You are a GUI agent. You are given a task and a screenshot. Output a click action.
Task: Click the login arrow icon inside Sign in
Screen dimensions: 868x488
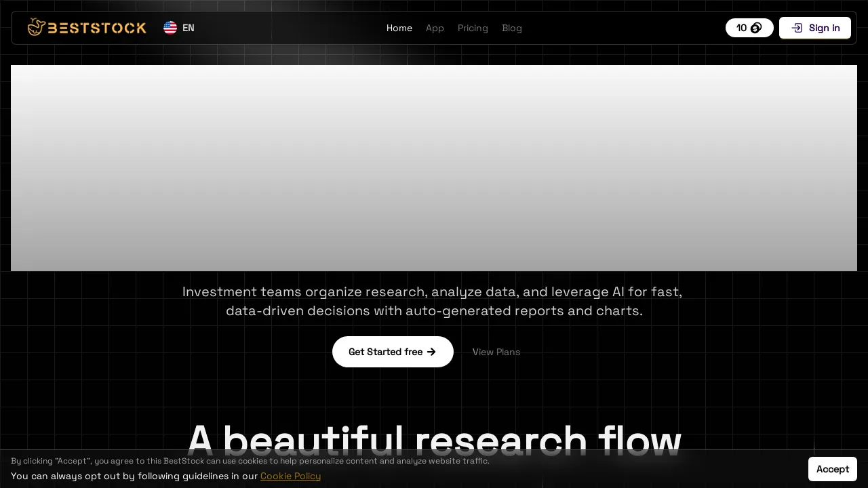click(x=797, y=28)
